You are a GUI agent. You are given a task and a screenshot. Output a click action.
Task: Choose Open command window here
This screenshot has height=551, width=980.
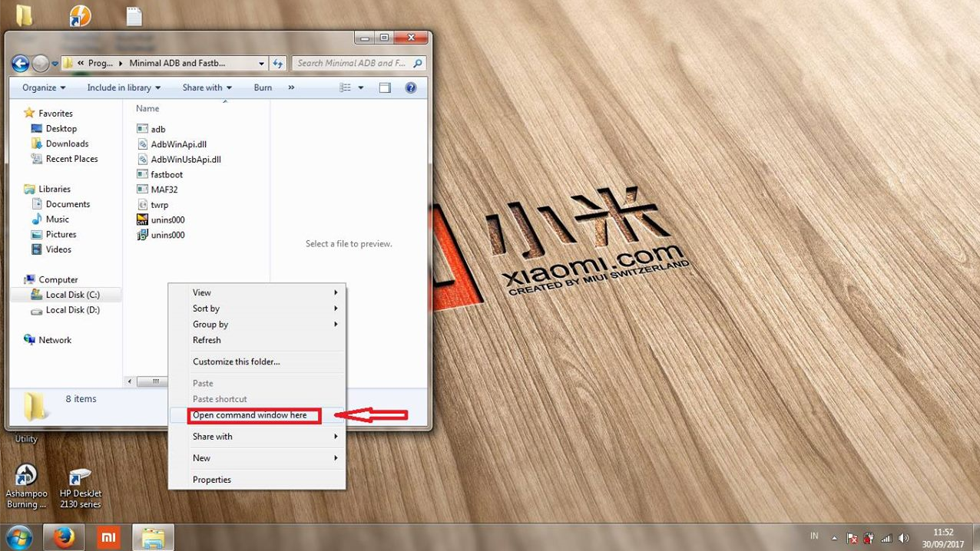(x=257, y=415)
